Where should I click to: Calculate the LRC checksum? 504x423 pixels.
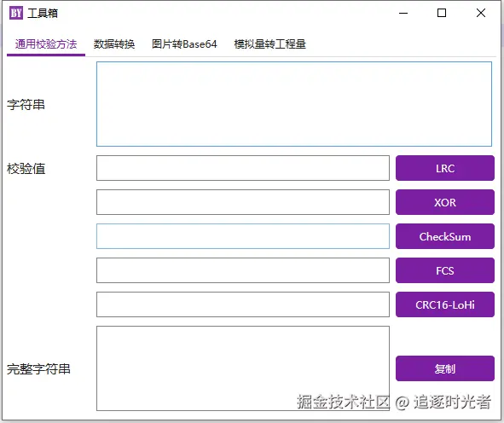445,168
